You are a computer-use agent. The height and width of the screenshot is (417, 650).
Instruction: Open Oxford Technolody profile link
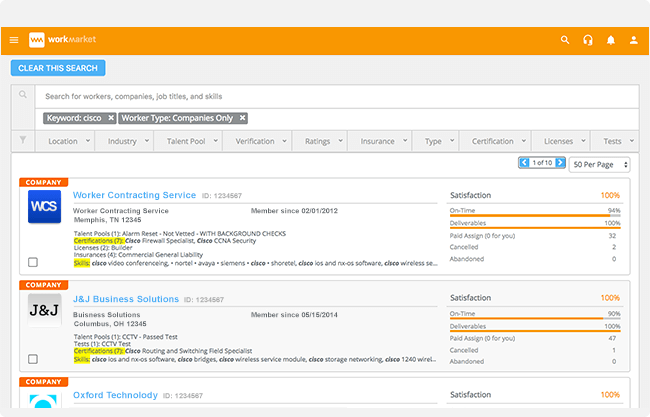(x=115, y=395)
